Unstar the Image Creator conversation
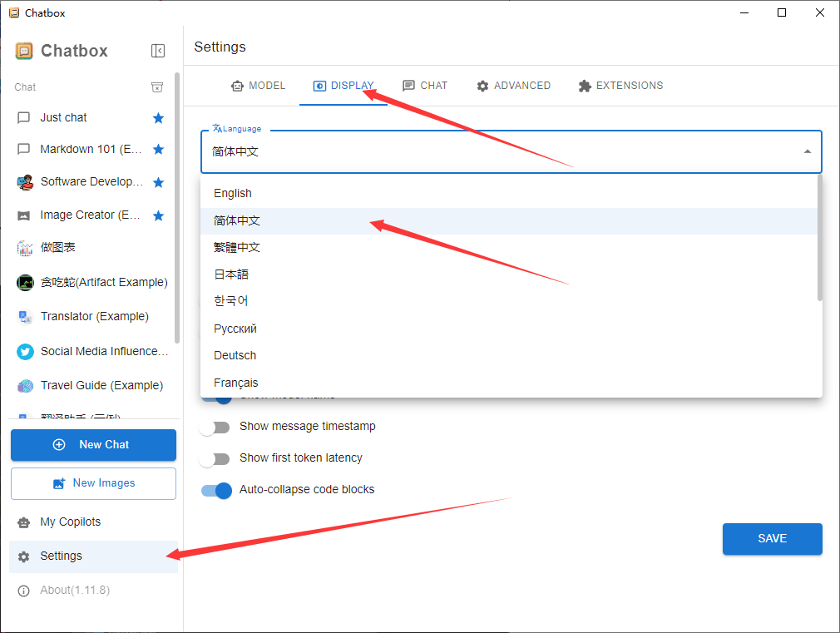 (158, 215)
